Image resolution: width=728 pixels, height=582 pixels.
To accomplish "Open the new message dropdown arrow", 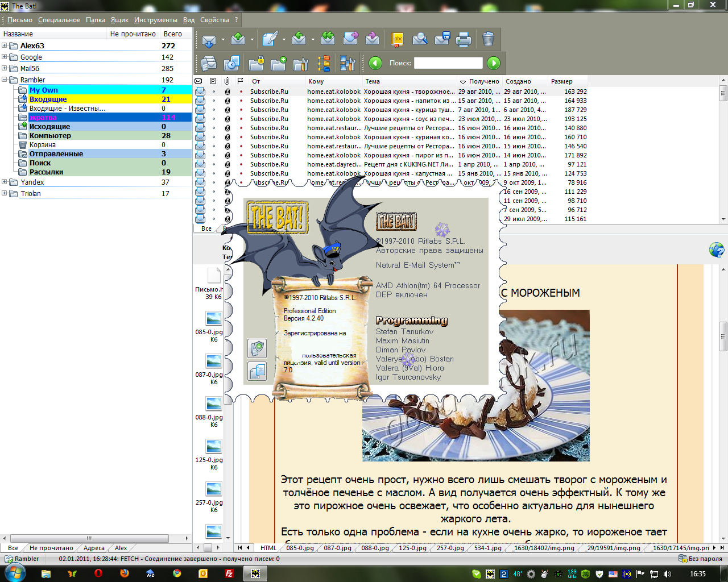I will [284, 40].
